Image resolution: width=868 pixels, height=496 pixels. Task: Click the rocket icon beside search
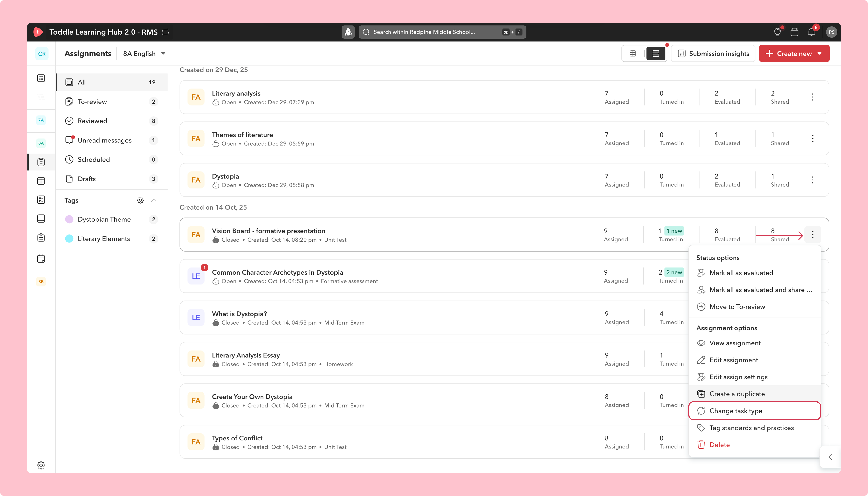(348, 32)
